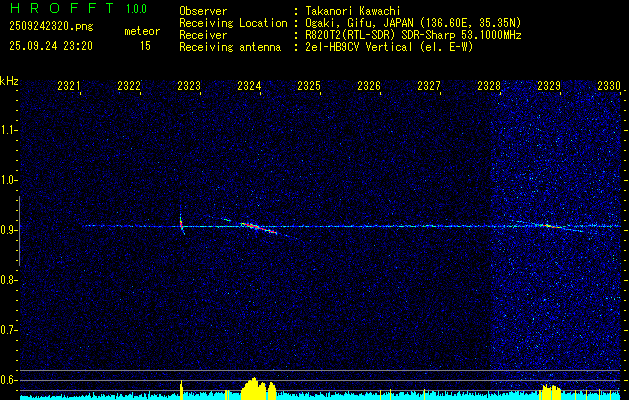Click the bright meteor echo trail after 2324
The width and height of the screenshot is (629, 400).
[x=259, y=228]
